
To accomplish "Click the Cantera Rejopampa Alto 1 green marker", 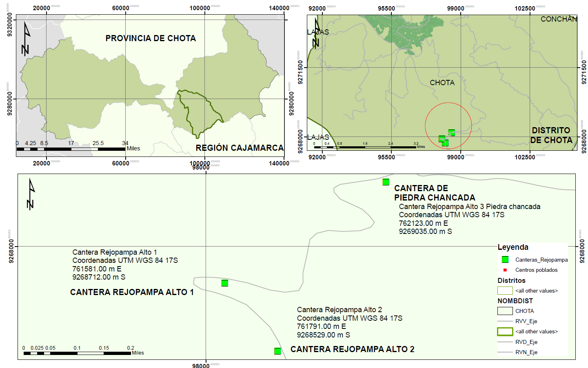I will tap(224, 283).
